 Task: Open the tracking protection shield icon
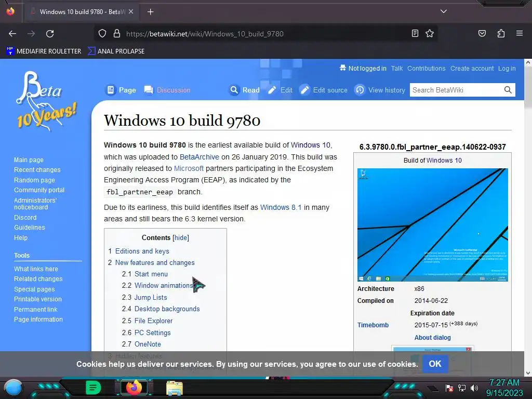(x=102, y=34)
